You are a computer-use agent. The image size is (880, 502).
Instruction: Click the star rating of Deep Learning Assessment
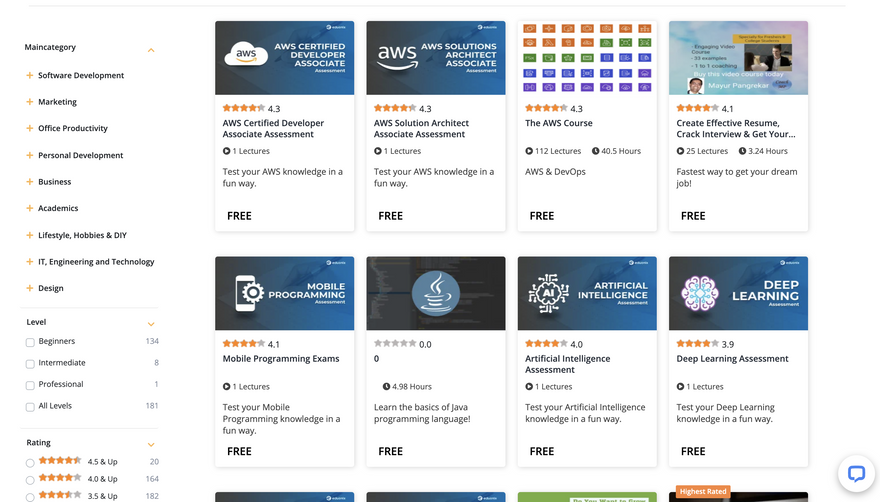pyautogui.click(x=697, y=344)
